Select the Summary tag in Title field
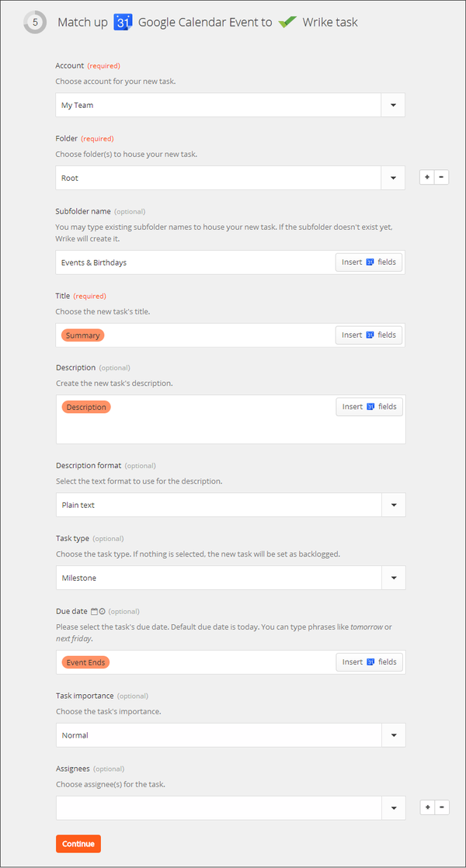466x868 pixels. pyautogui.click(x=82, y=335)
